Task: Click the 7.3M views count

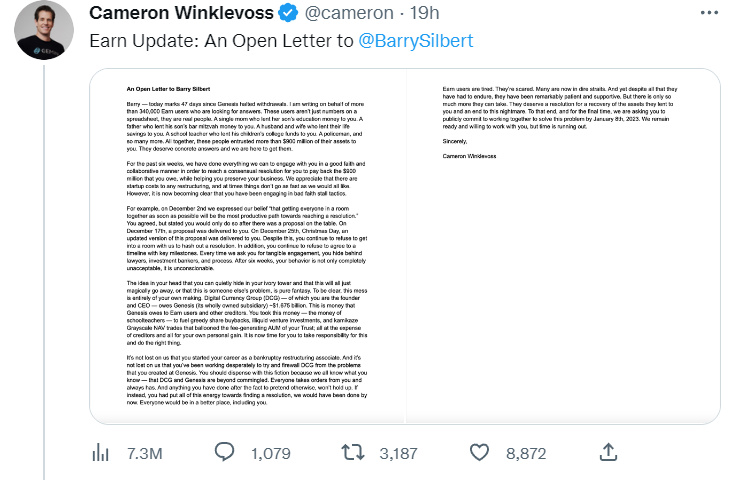Action: pos(143,454)
